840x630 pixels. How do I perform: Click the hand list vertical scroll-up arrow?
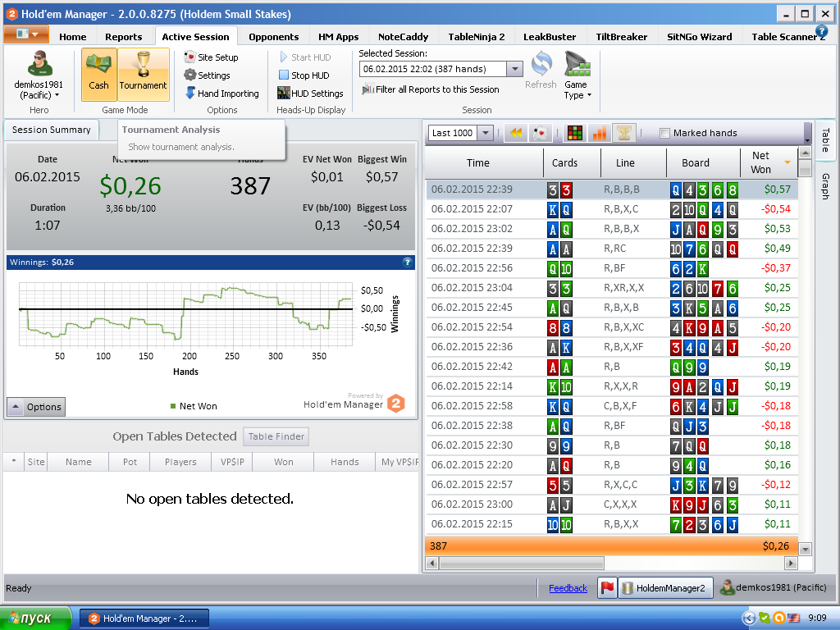point(805,153)
